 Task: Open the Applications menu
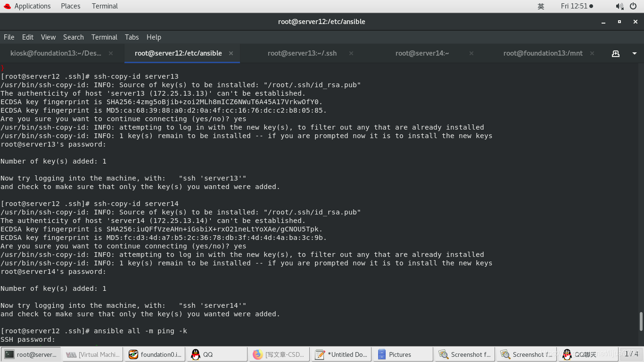click(x=27, y=6)
